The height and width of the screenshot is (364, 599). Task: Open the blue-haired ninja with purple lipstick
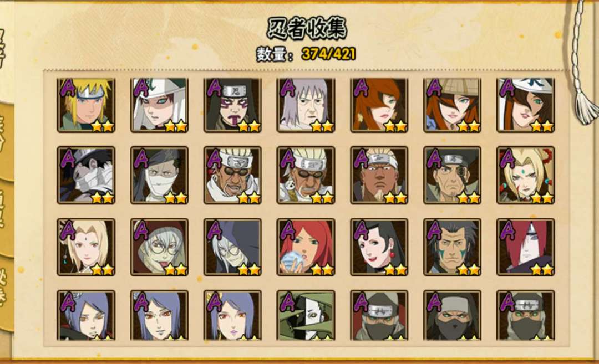(232, 315)
